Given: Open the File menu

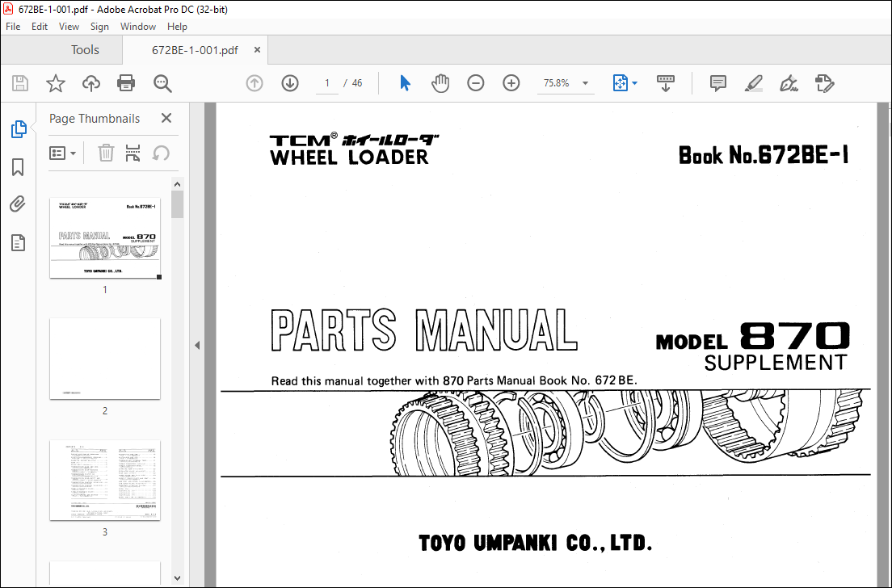Looking at the screenshot, I should pyautogui.click(x=13, y=27).
